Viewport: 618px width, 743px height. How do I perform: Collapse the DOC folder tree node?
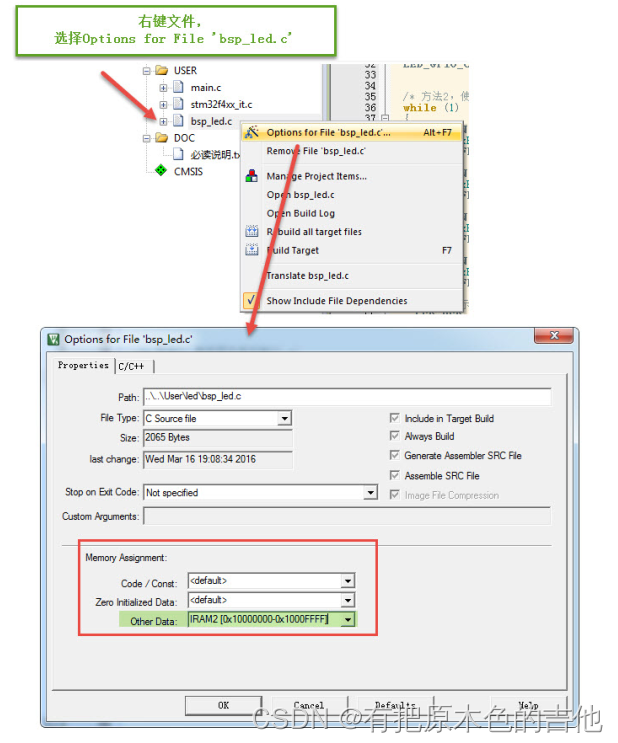point(146,138)
